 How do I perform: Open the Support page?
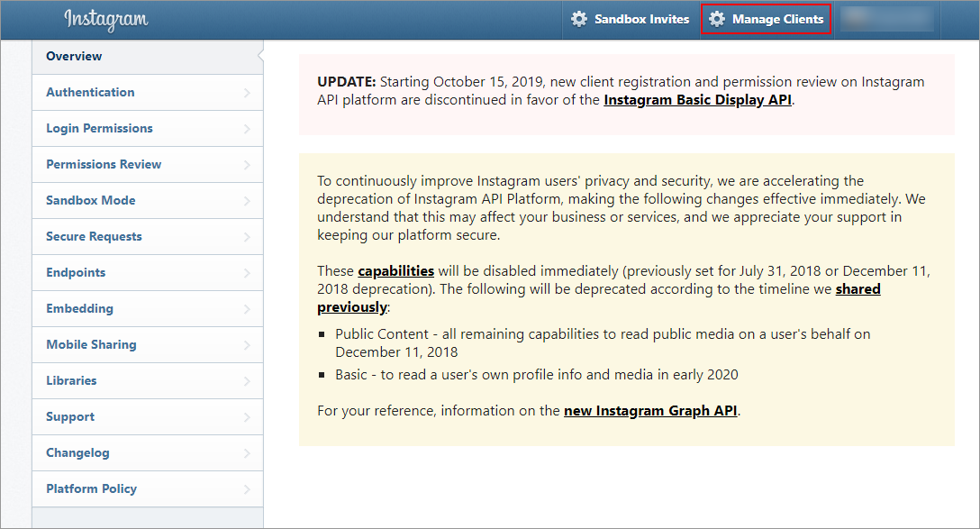(x=148, y=417)
